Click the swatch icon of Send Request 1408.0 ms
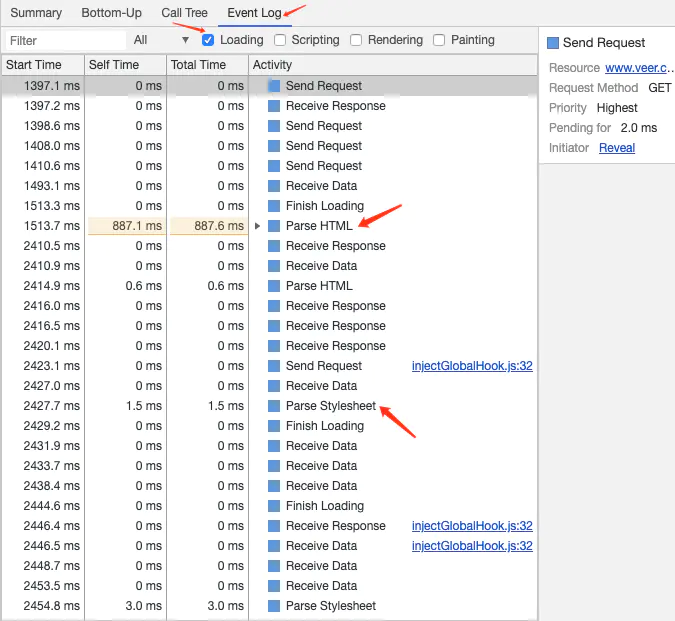 click(274, 146)
